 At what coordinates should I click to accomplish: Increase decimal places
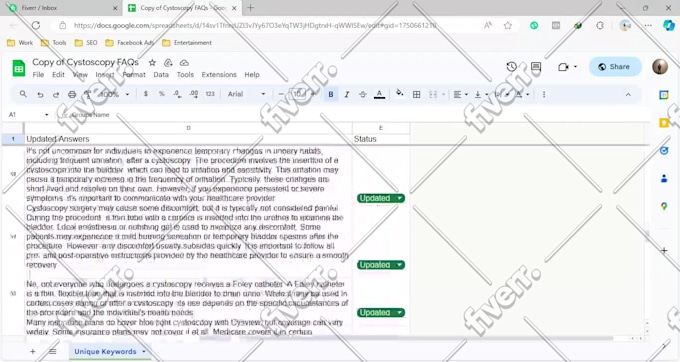[194, 94]
